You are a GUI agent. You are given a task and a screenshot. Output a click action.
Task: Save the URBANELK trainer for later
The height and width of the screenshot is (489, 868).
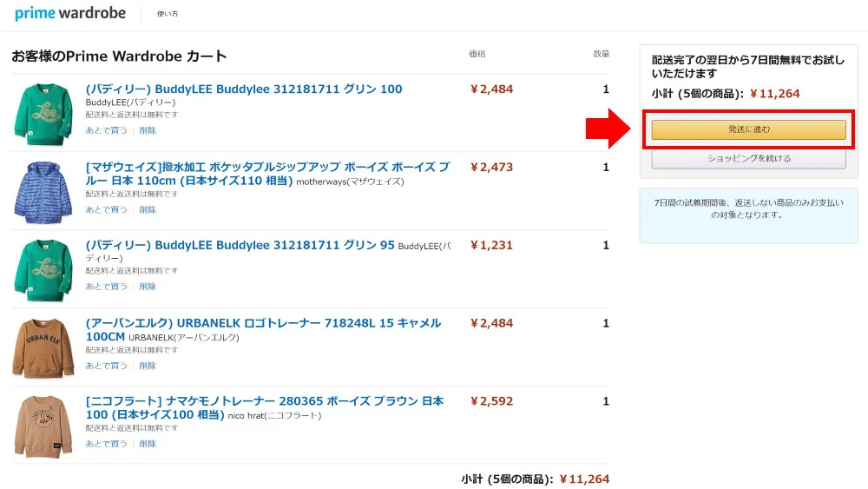pyautogui.click(x=106, y=366)
